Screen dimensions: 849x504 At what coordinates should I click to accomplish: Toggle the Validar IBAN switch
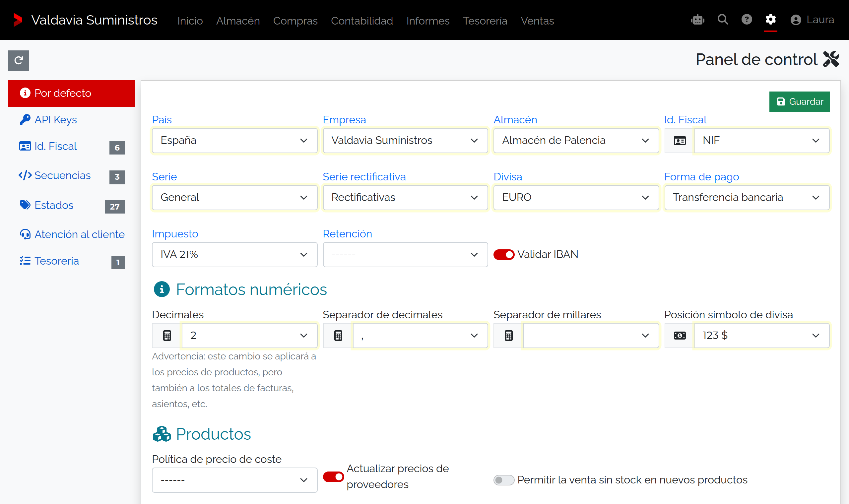click(x=504, y=254)
